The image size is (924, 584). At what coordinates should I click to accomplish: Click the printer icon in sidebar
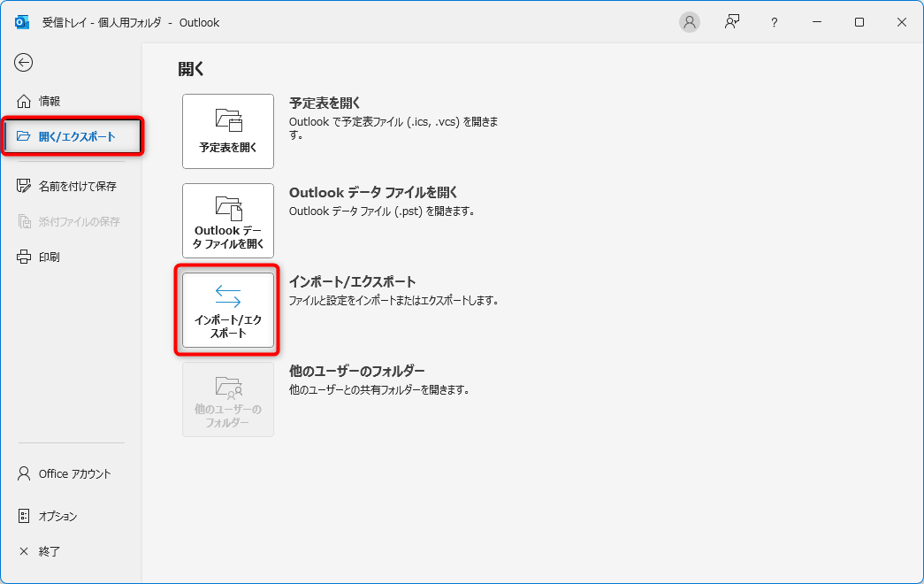pos(24,257)
